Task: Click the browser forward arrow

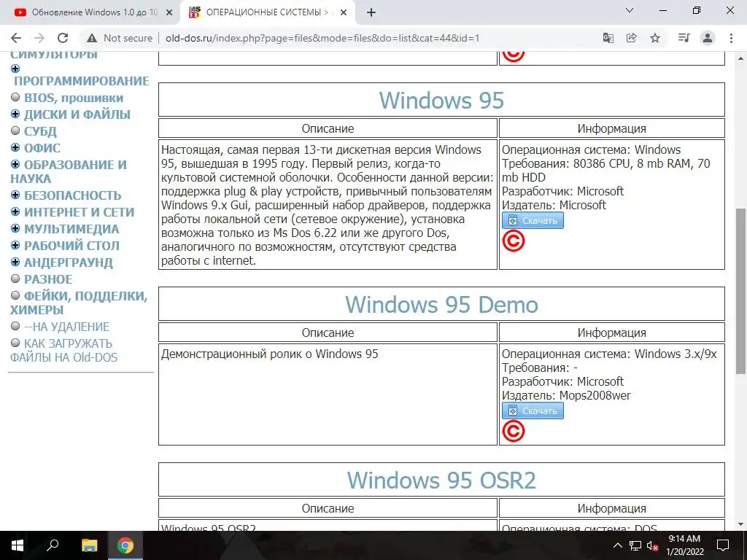Action: tap(39, 38)
